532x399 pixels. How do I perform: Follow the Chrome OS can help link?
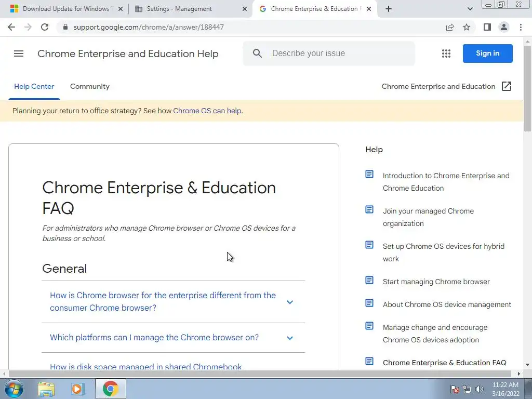207,111
